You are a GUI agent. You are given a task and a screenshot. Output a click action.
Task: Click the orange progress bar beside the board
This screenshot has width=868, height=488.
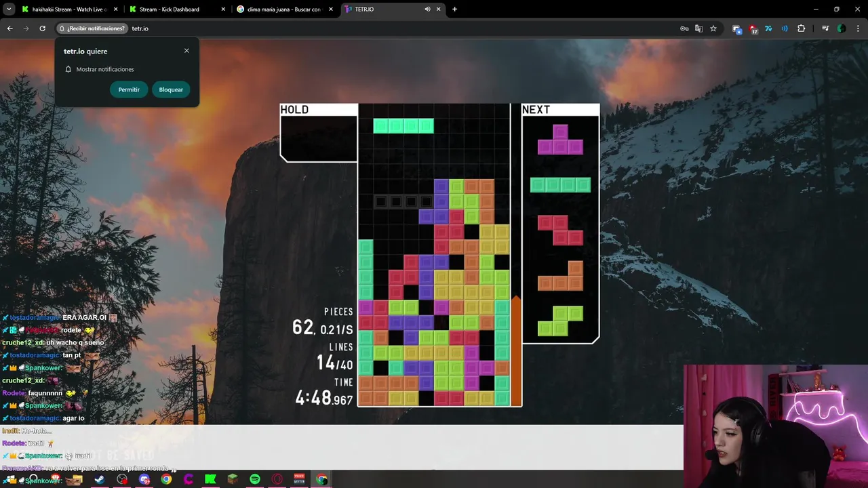click(x=516, y=350)
